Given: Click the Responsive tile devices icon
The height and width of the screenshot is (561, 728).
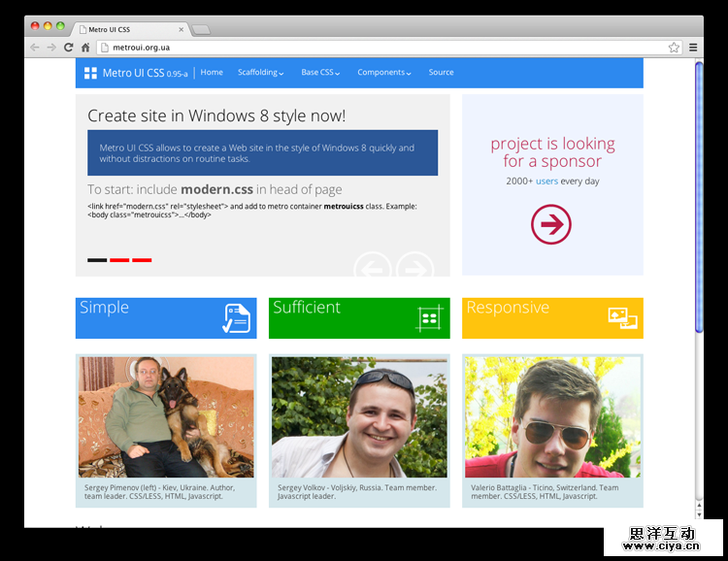Looking at the screenshot, I should (622, 317).
